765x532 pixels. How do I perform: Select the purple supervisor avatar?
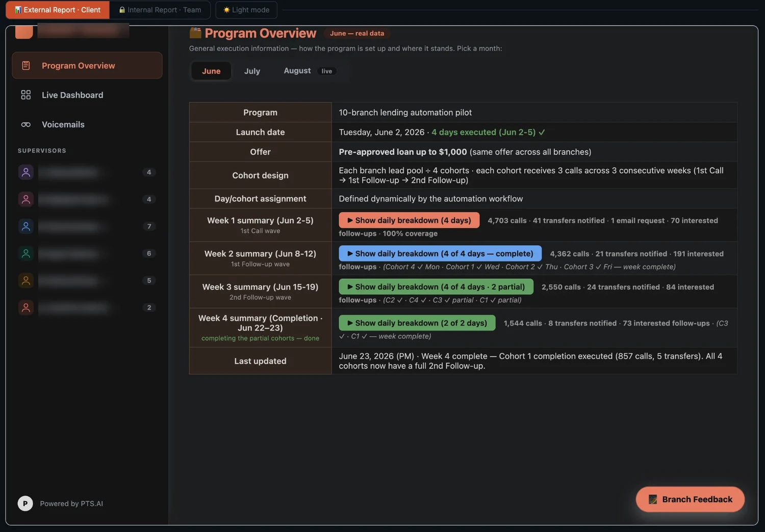point(26,172)
